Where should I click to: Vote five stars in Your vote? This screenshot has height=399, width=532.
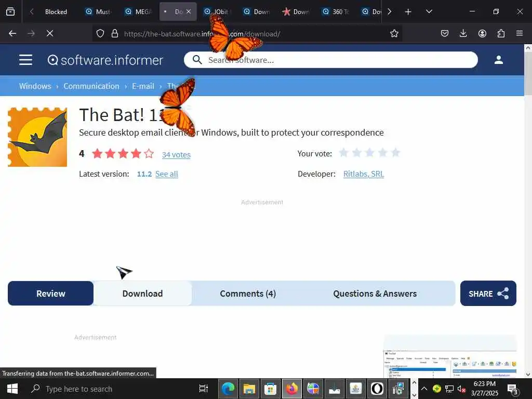point(395,153)
